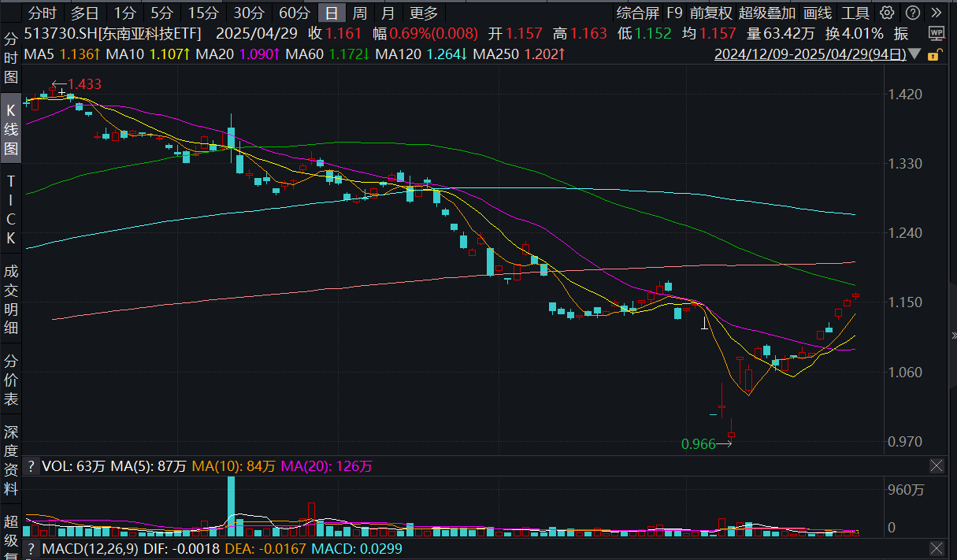Open 工具 tools menu

point(855,13)
